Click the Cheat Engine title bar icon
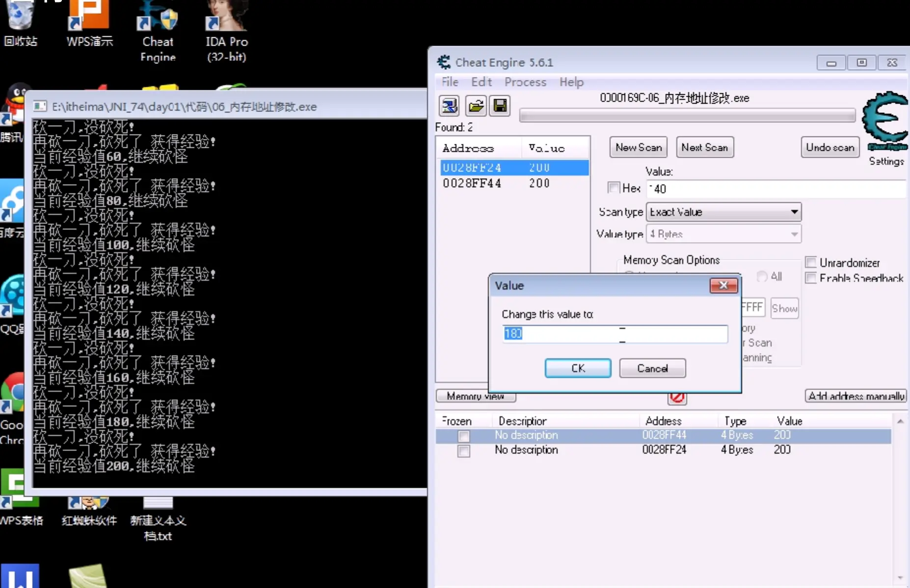Viewport: 910px width, 588px height. [x=444, y=62]
